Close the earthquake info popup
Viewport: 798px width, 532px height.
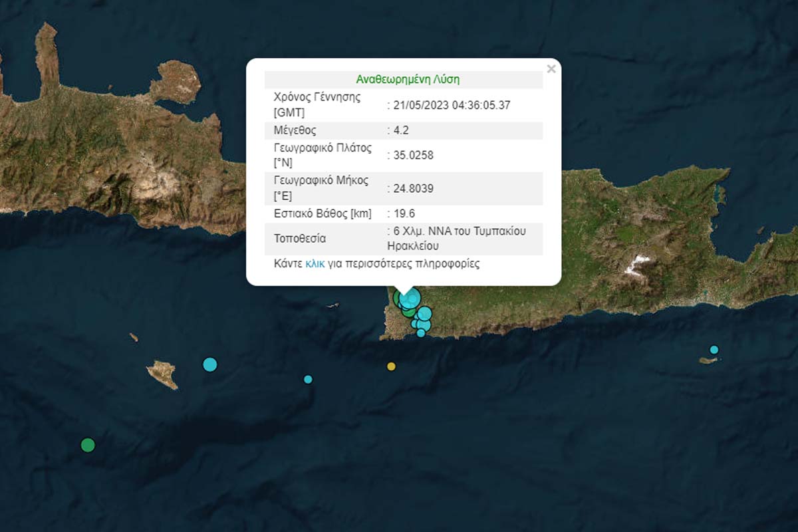pos(551,68)
